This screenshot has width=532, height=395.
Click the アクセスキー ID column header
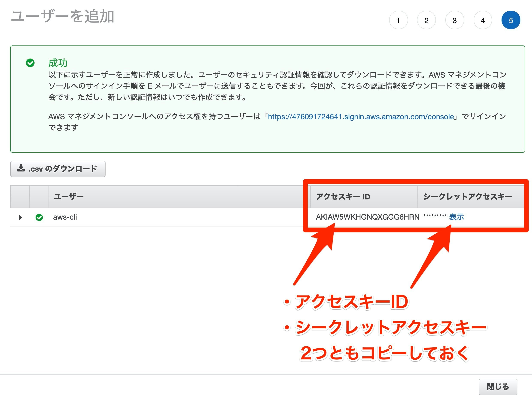pyautogui.click(x=343, y=197)
